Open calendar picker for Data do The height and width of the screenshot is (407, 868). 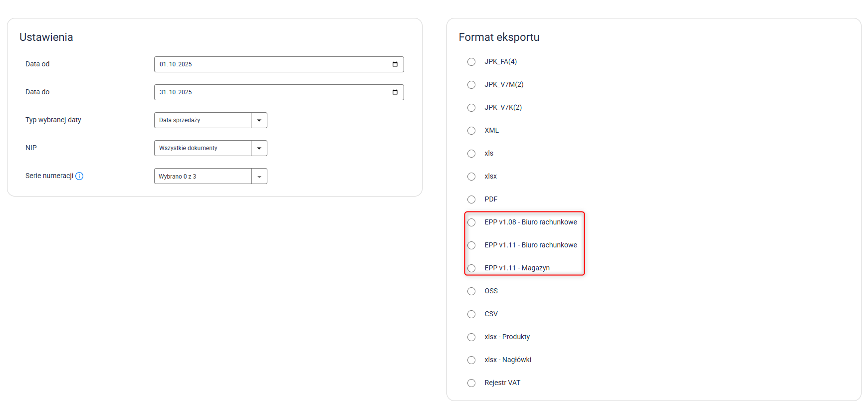[x=395, y=92]
